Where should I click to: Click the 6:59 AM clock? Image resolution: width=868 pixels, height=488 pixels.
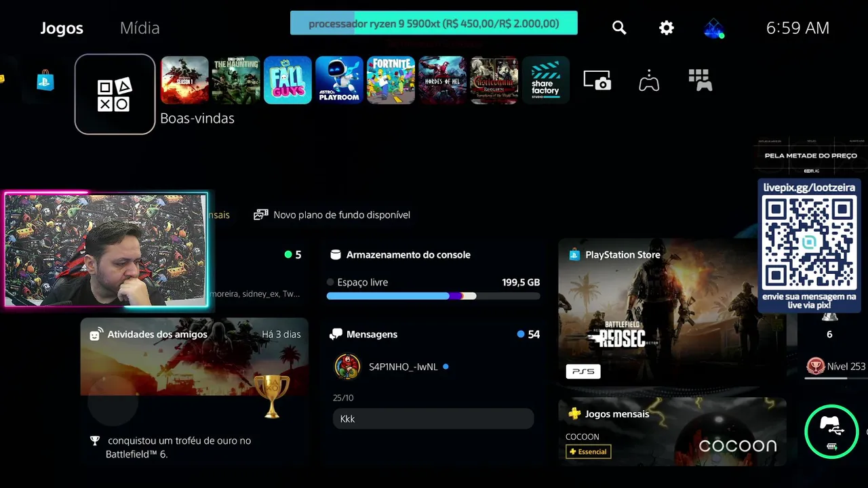click(797, 28)
